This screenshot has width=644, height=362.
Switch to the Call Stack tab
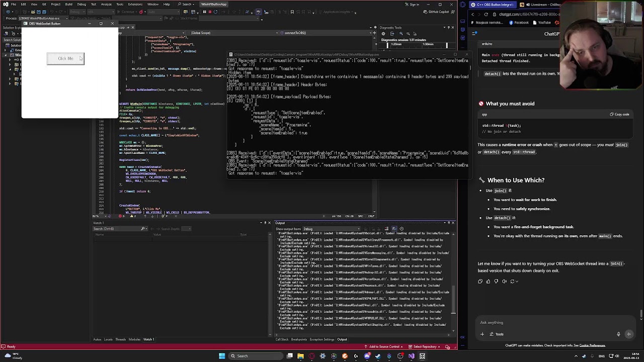click(282, 339)
